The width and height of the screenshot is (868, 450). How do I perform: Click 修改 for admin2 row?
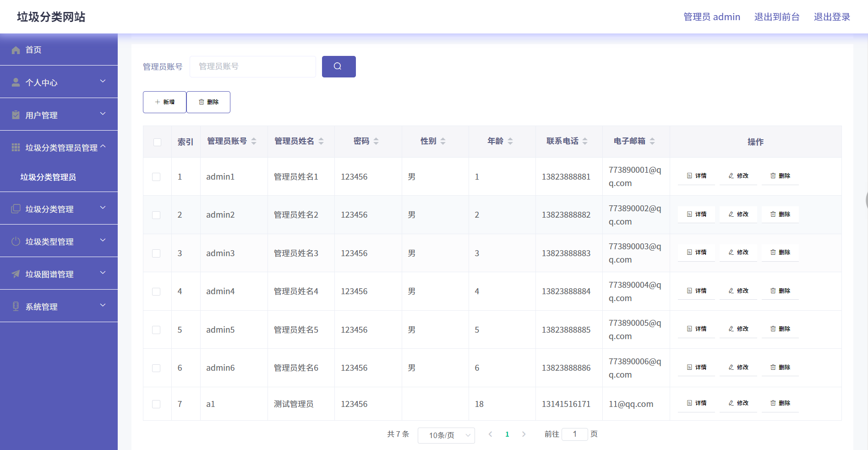pyautogui.click(x=738, y=214)
